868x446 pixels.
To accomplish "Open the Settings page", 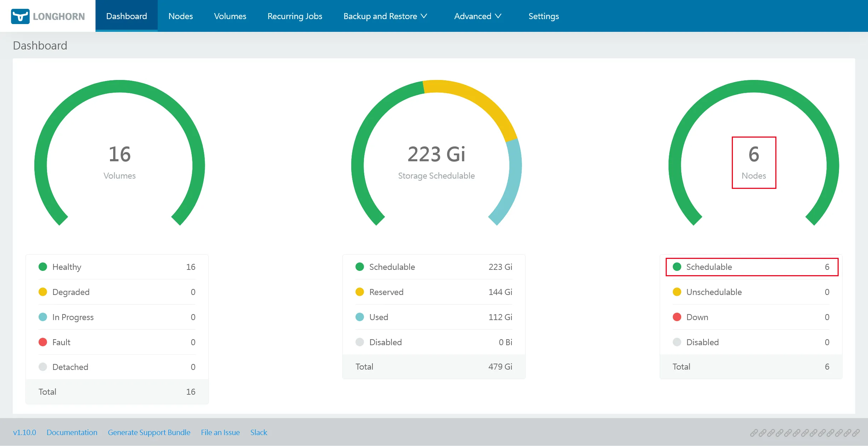I will point(543,16).
